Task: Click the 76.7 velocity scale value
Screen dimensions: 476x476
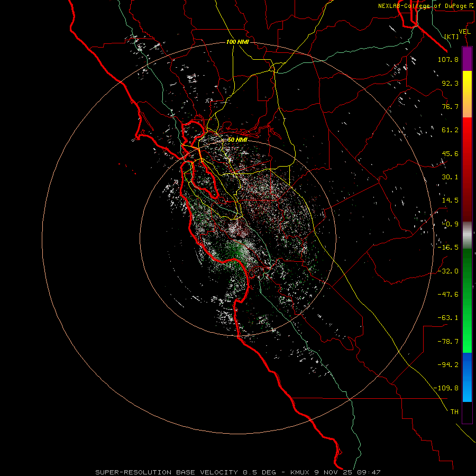Action: (450, 106)
